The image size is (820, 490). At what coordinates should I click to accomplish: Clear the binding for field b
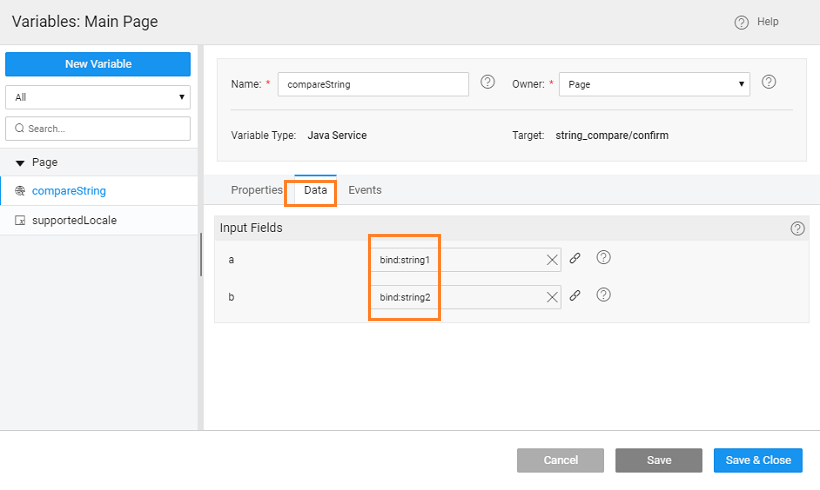click(552, 297)
